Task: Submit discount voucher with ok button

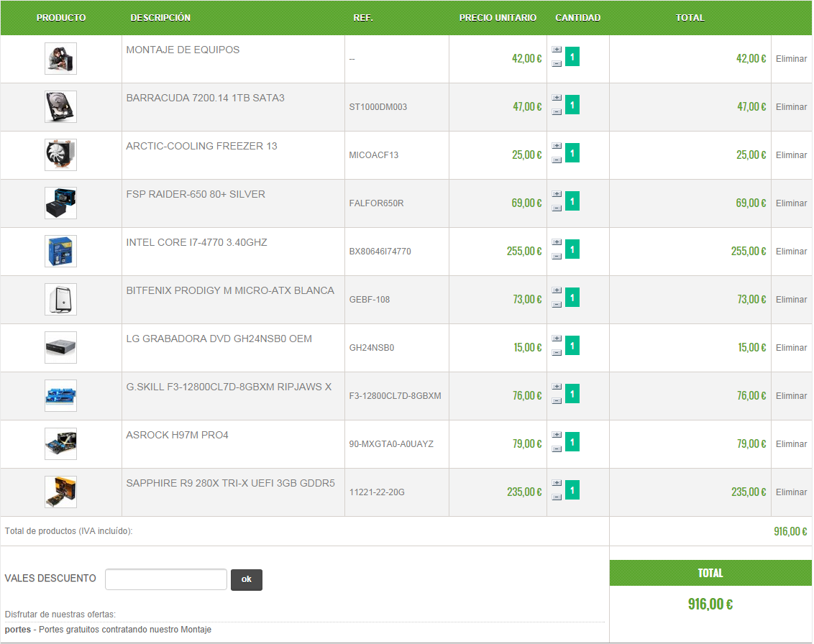Action: 247,579
